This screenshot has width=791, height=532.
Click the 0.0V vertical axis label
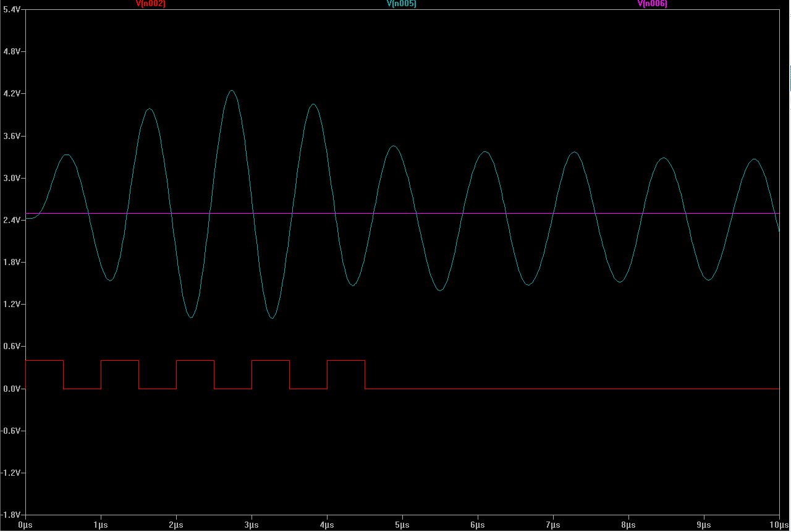click(x=12, y=389)
